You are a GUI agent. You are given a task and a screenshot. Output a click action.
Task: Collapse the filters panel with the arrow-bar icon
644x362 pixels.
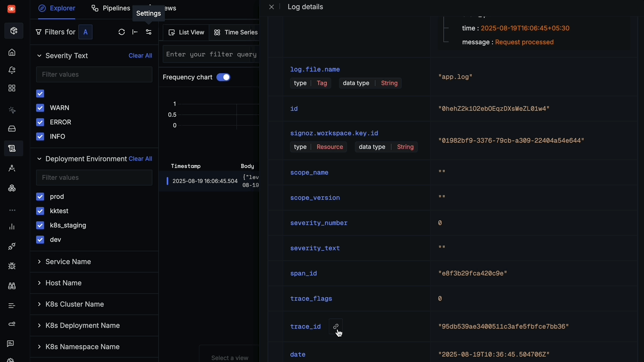(x=135, y=32)
